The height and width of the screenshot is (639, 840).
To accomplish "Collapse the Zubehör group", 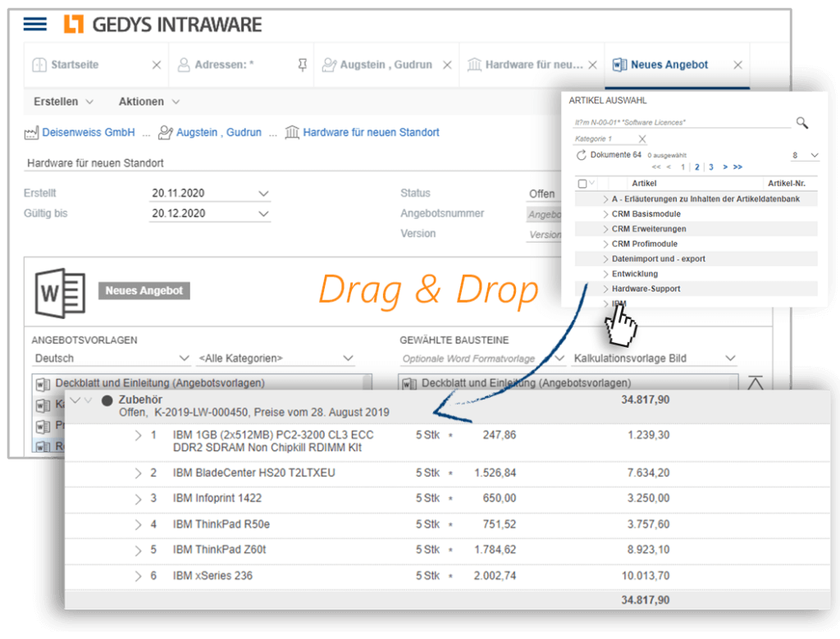I will pyautogui.click(x=75, y=400).
